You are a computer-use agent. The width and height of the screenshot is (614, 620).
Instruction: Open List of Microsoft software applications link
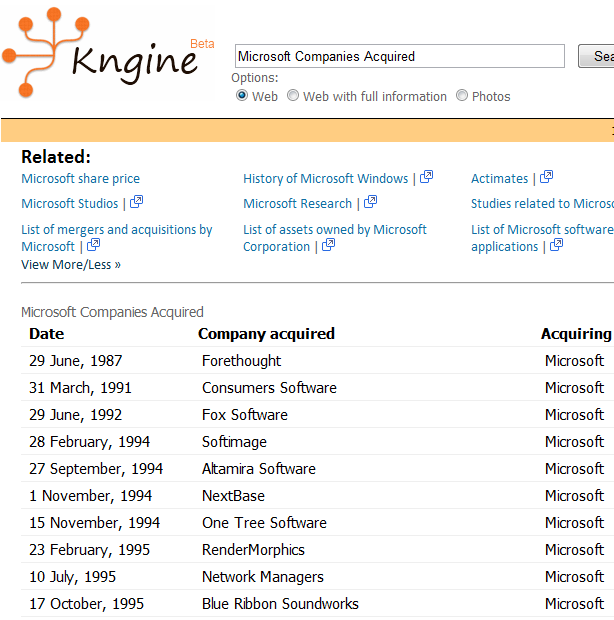[x=542, y=238]
